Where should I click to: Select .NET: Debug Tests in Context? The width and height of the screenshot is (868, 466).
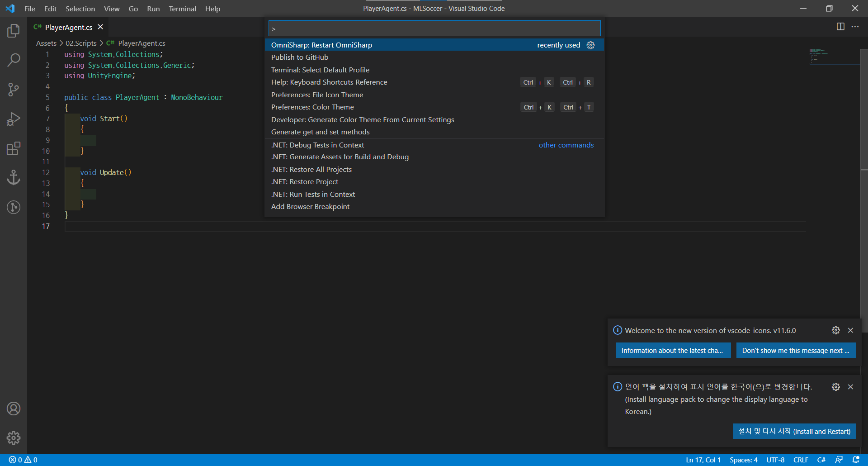coord(434,145)
